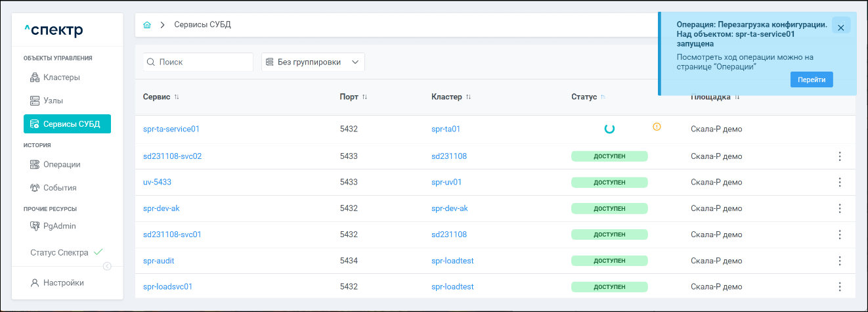Open Кластеры in the sidebar
Viewport: 868px width, 312px height.
pos(62,78)
